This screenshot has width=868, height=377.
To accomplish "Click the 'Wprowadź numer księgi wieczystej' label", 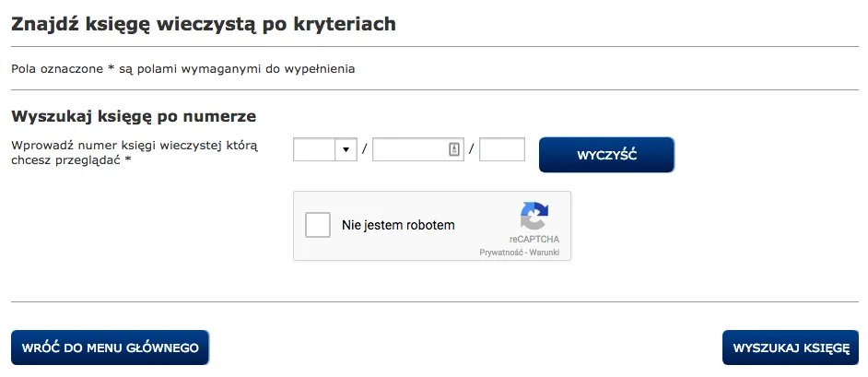I will click(135, 153).
